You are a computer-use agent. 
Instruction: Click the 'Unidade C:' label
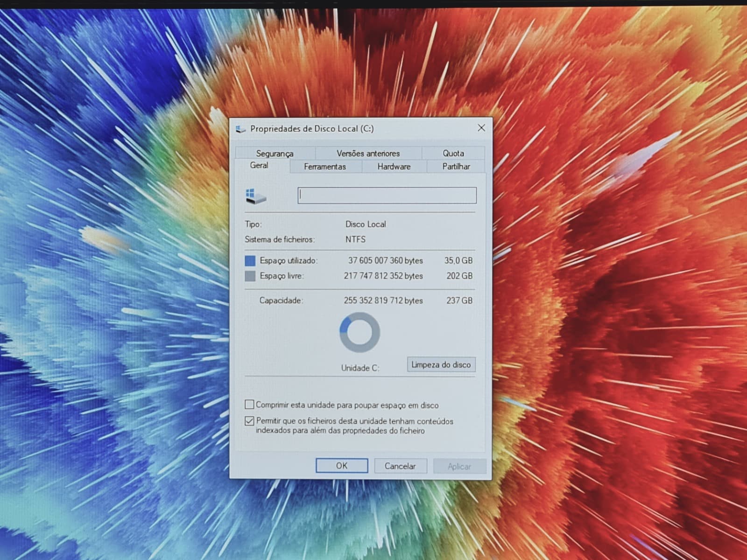(x=360, y=368)
